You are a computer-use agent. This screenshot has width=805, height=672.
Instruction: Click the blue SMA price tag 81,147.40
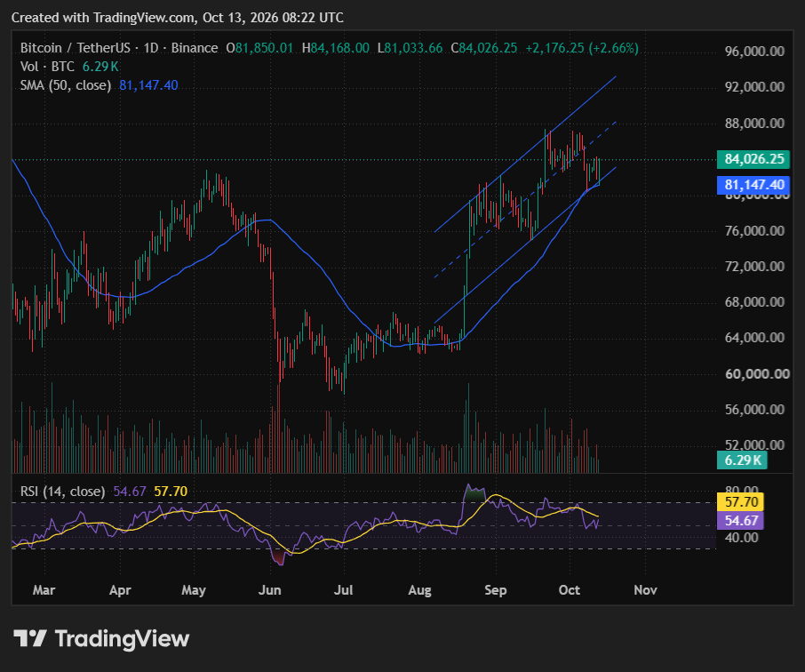(x=753, y=185)
